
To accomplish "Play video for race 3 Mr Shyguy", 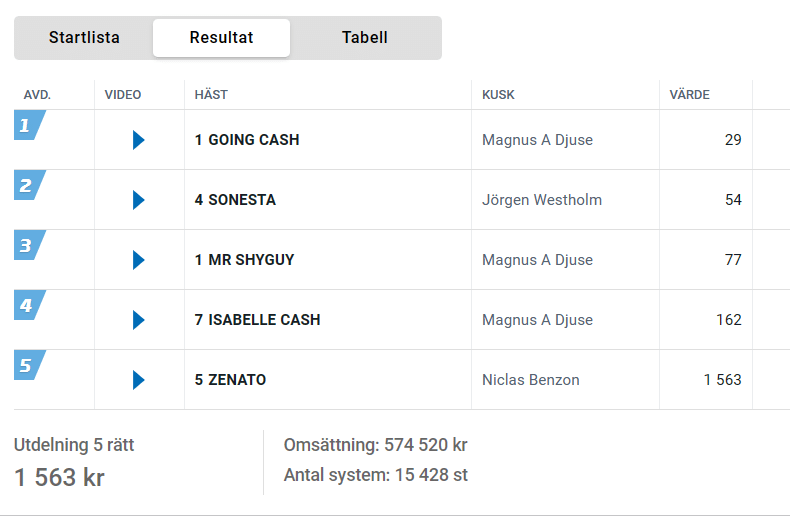I will (138, 260).
